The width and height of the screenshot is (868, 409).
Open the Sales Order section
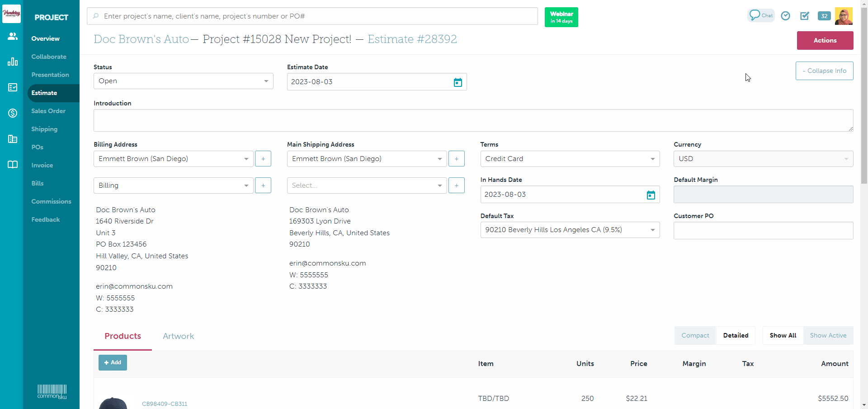48,111
